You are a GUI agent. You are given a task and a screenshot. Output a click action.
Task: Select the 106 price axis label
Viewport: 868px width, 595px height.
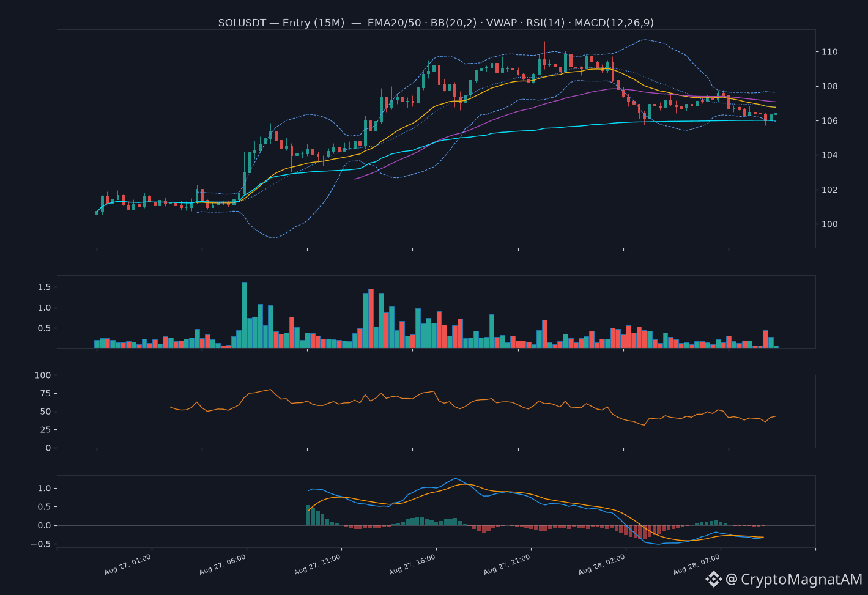(829, 120)
